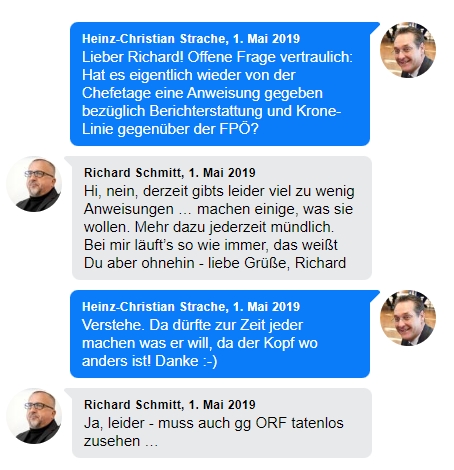The height and width of the screenshot is (470, 454).
Task: Open Richard Schmitt's avatar beside 'Ja, leider' message
Action: pos(34,416)
